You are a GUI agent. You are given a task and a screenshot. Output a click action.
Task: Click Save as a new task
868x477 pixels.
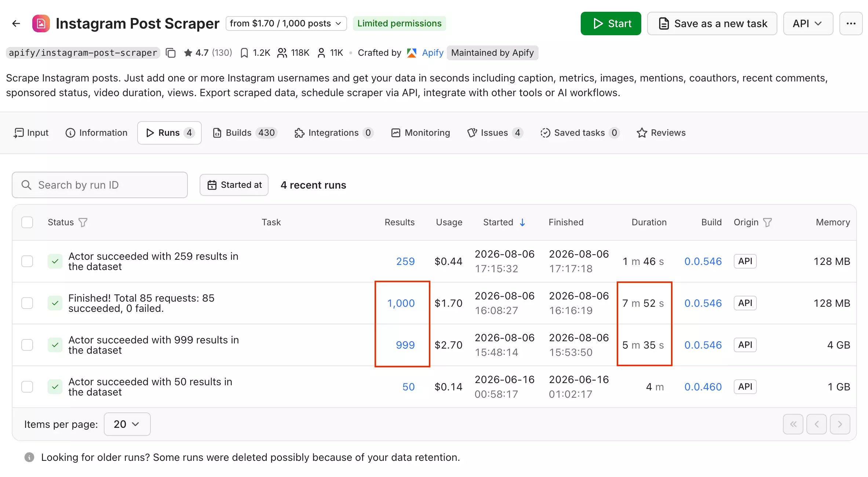click(x=712, y=23)
